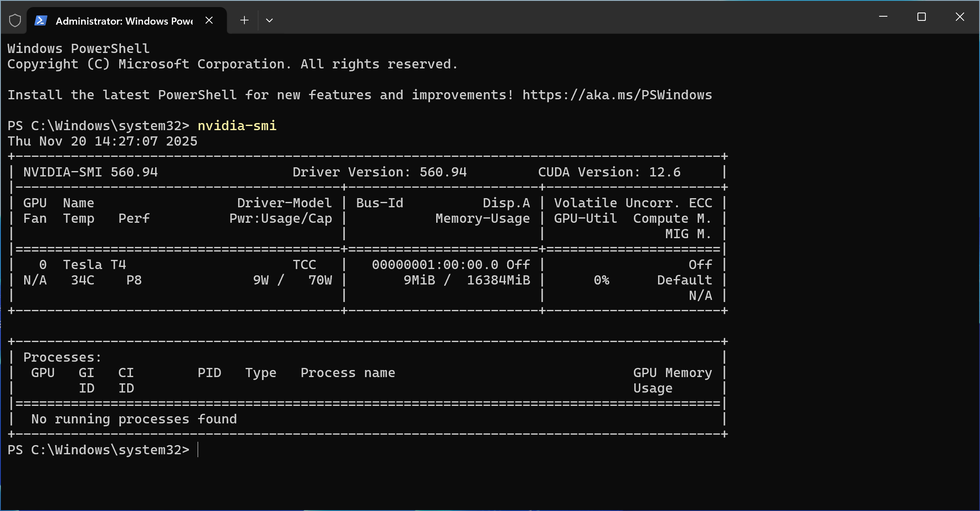
Task: Click the 9MiB memory used value
Action: click(x=419, y=280)
